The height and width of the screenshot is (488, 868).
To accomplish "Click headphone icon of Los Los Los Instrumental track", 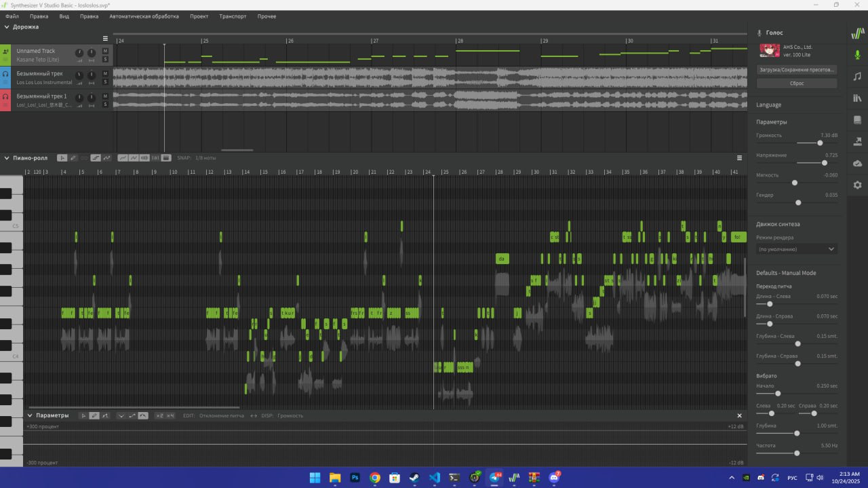I will coord(5,74).
